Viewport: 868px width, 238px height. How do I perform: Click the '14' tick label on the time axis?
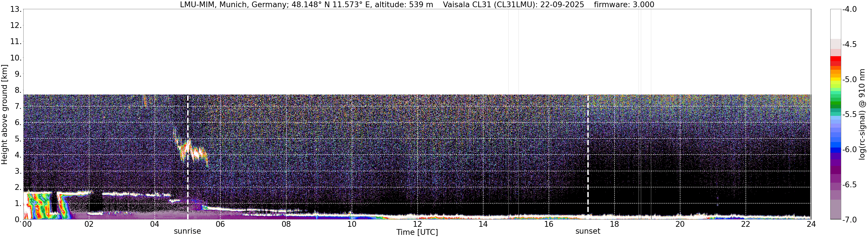pyautogui.click(x=483, y=224)
